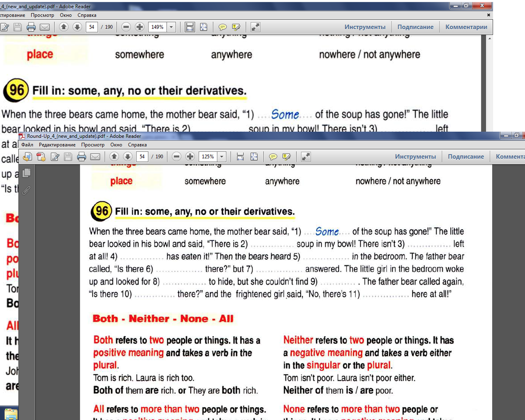Screen dimensions: 525x420
Task: Click Print icon in the 125% zoom window
Action: pos(81,157)
